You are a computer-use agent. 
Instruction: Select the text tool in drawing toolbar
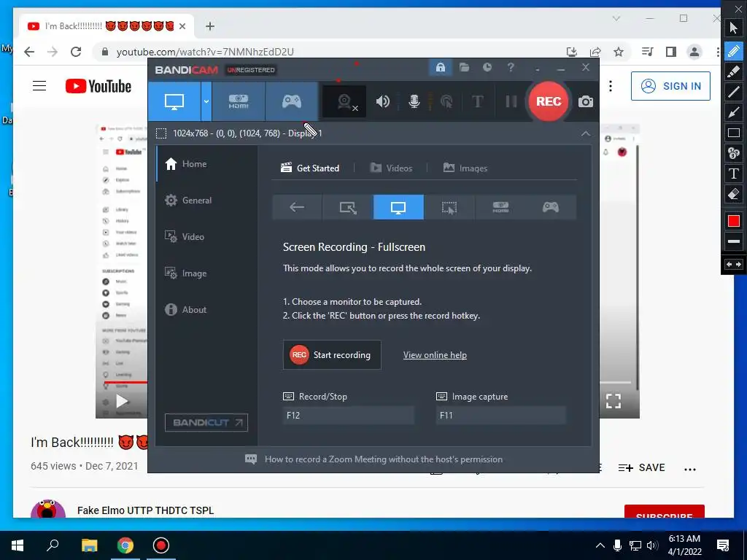point(734,174)
